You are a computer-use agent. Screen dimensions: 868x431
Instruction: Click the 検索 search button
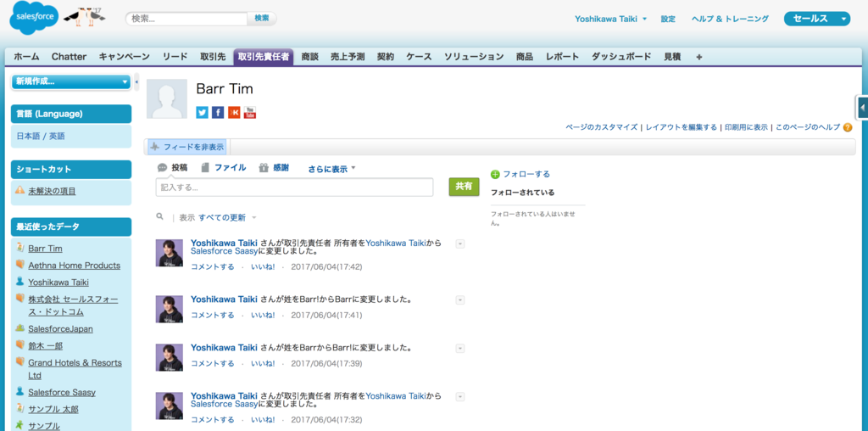tap(262, 19)
